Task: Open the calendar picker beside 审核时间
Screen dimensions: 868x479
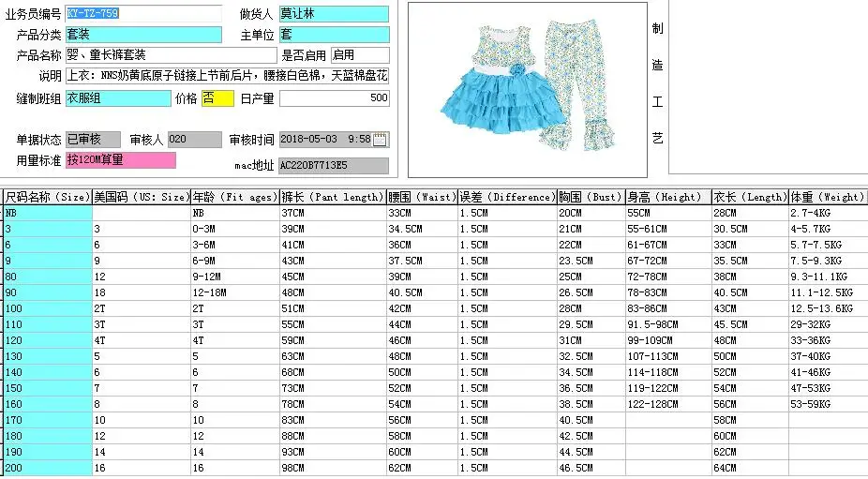Action: pyautogui.click(x=380, y=139)
